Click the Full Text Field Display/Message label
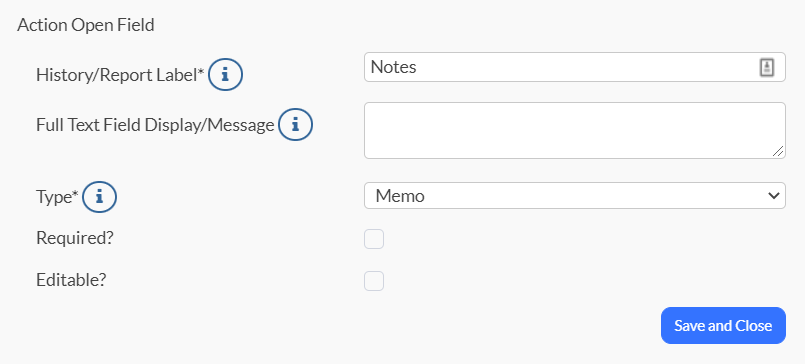The image size is (805, 364). 155,125
